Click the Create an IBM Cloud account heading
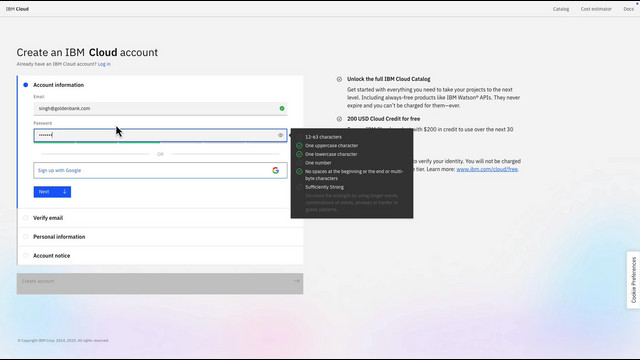This screenshot has height=360, width=640. 87,52
